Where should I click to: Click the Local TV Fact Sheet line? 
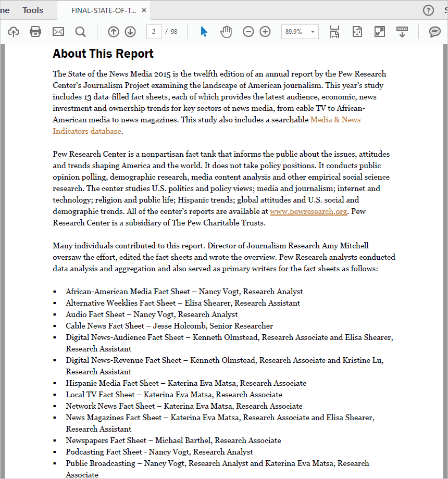pyautogui.click(x=174, y=395)
